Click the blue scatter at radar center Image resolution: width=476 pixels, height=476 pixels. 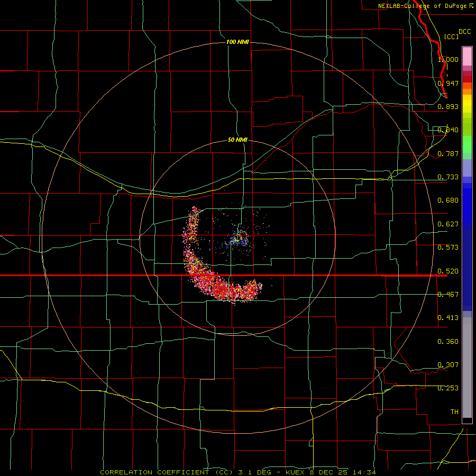click(239, 240)
